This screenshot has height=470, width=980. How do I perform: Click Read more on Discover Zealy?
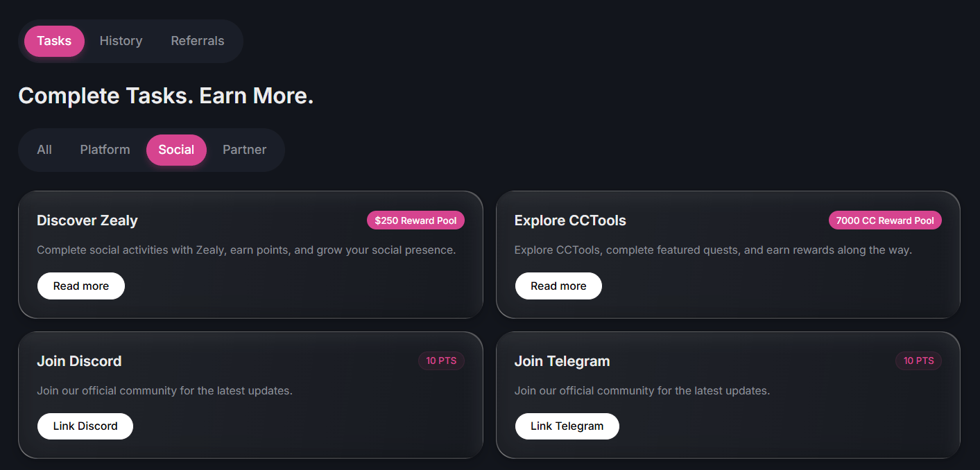81,286
